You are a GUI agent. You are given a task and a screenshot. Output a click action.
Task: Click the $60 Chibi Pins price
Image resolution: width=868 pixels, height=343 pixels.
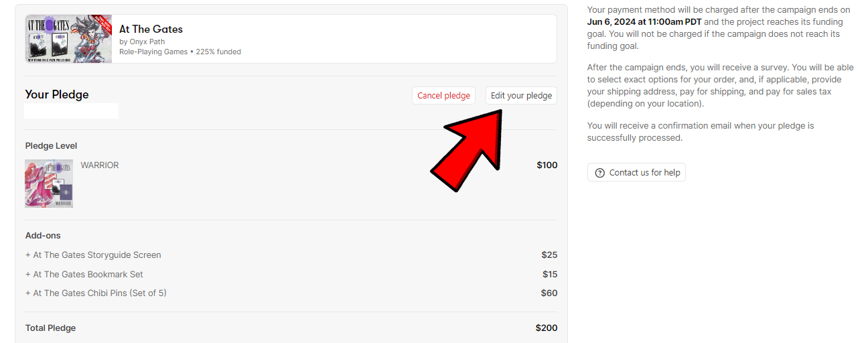(549, 293)
